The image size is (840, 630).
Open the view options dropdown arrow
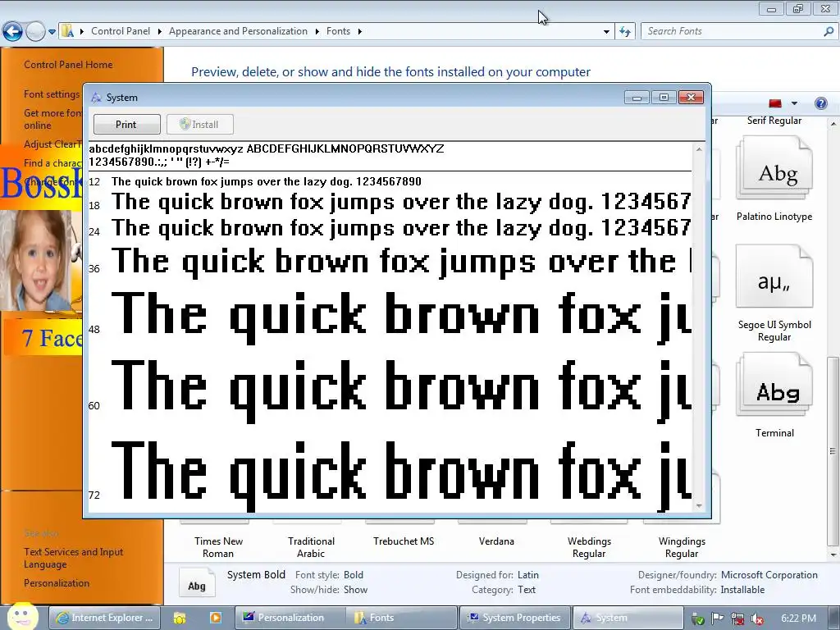(x=794, y=103)
